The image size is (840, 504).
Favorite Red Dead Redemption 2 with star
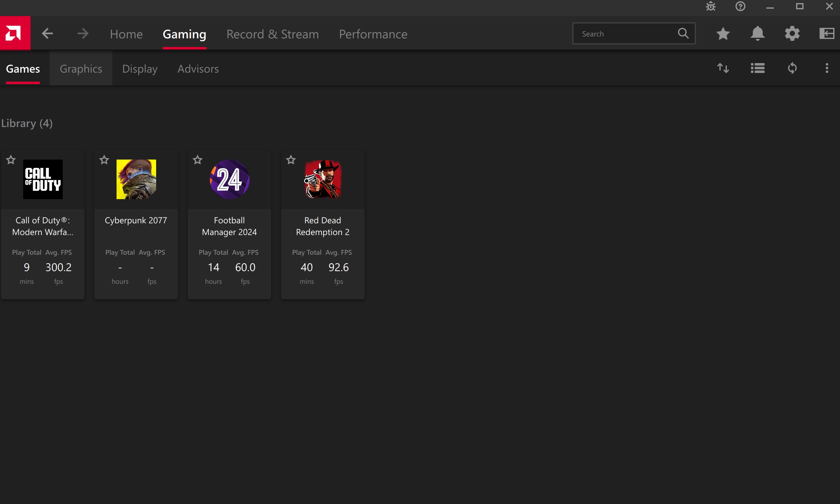pos(291,160)
